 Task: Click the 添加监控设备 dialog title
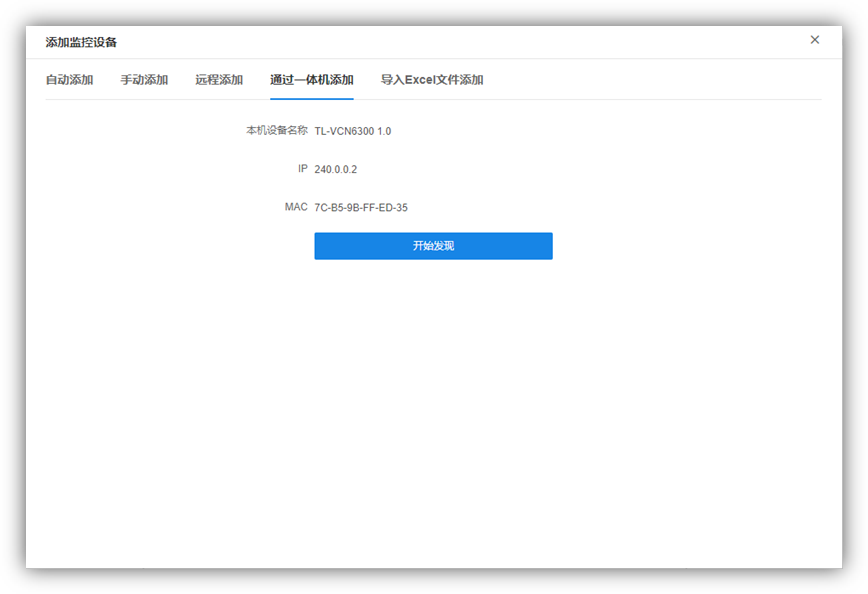81,42
